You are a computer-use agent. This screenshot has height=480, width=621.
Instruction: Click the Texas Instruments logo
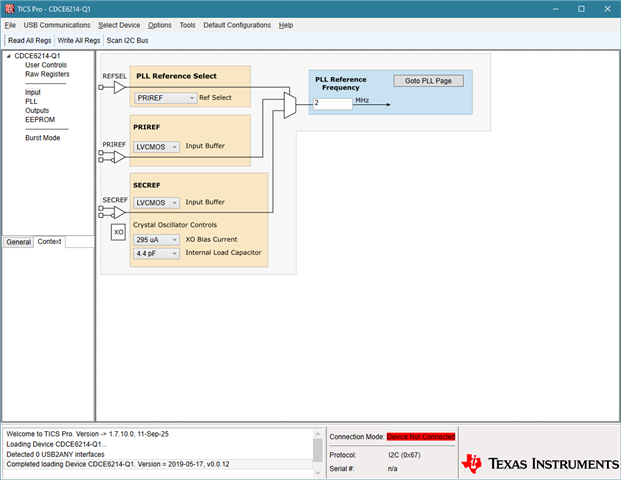tap(539, 463)
